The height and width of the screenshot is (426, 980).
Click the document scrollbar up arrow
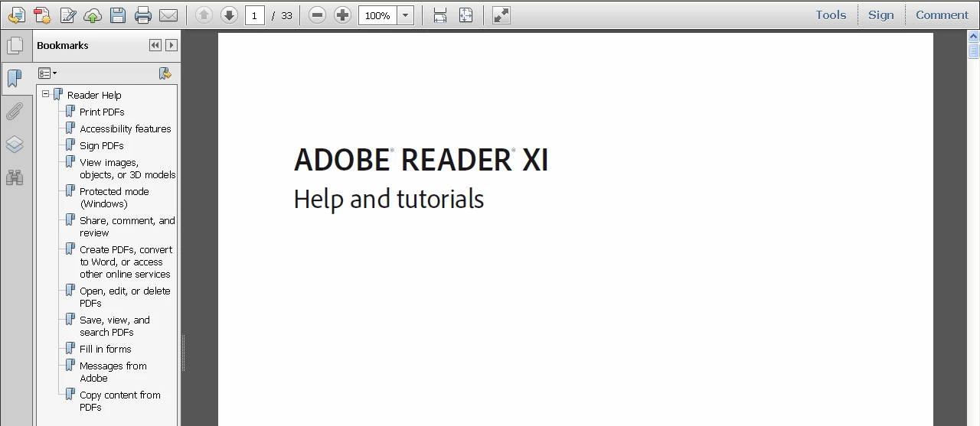pos(973,37)
